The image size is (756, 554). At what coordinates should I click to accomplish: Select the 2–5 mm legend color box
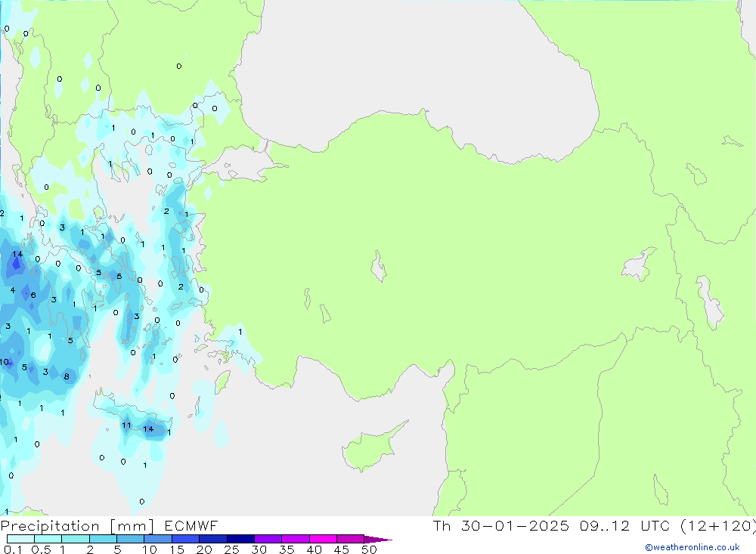(x=103, y=539)
